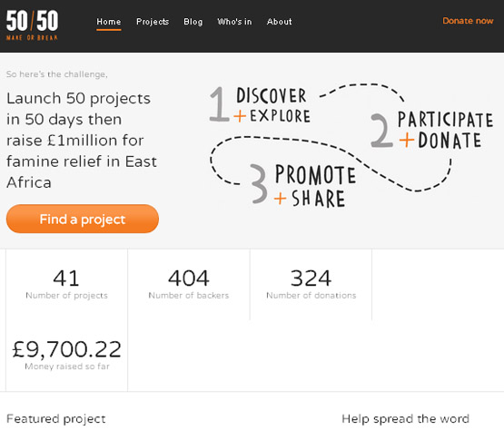
Task: Click the large number 2 step icon
Action: click(381, 131)
